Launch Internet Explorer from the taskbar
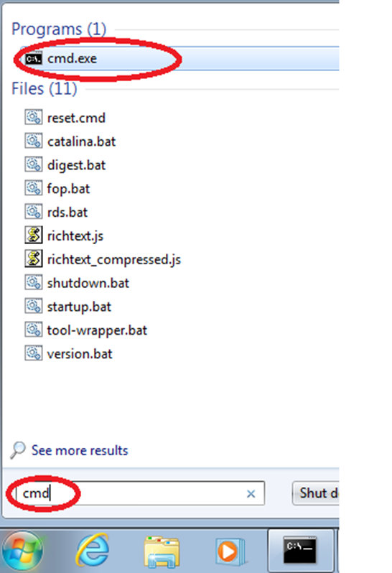 pos(93,551)
